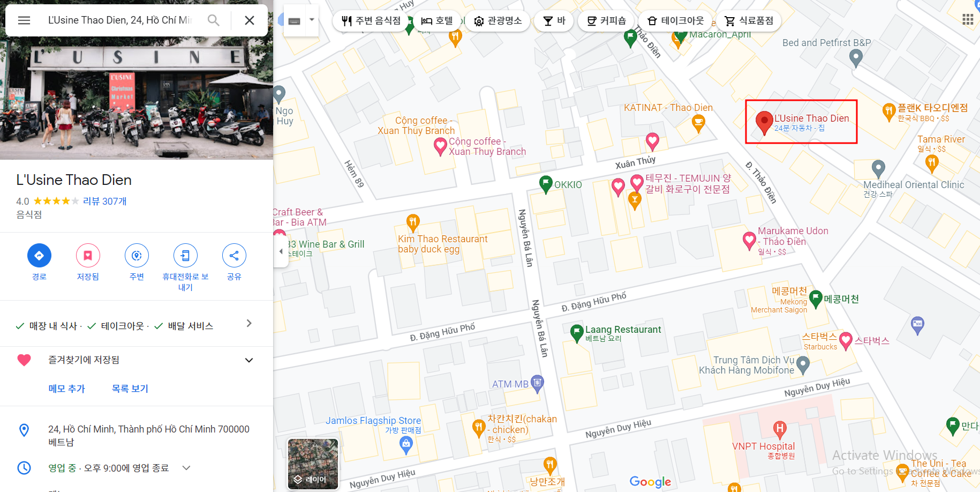Click the ATM MB pin

538,384
